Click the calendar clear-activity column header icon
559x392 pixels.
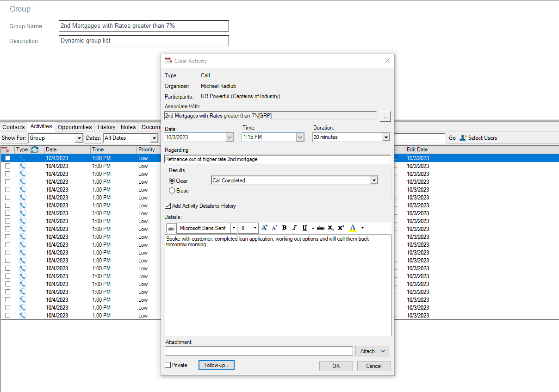(5, 149)
